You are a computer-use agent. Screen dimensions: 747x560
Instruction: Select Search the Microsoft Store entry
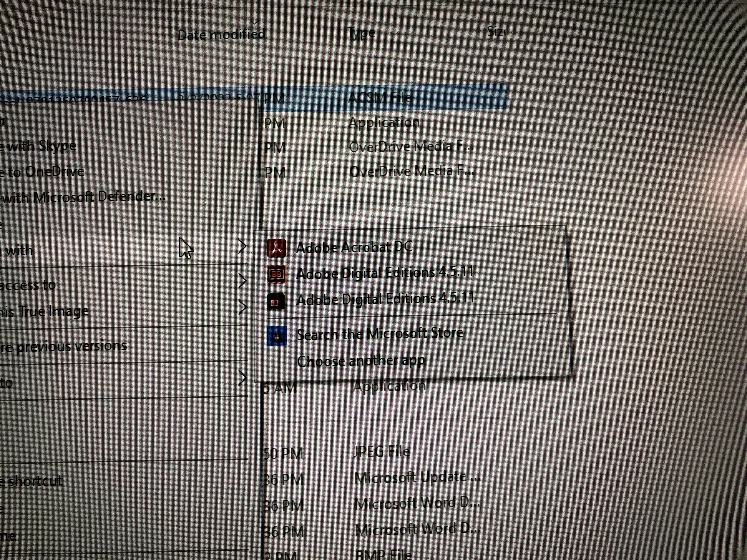pos(379,334)
